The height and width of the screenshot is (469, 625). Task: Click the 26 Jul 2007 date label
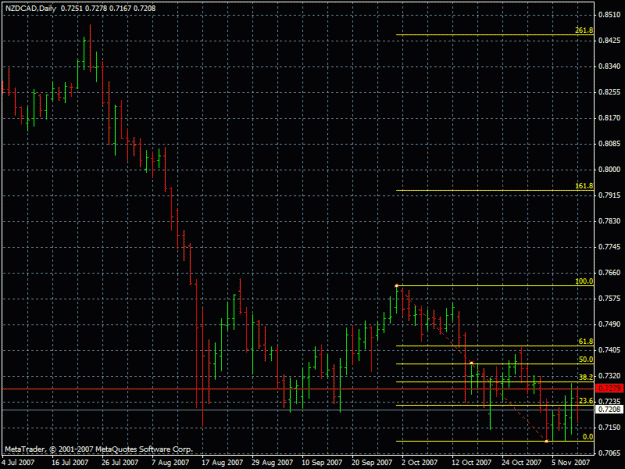click(x=120, y=463)
